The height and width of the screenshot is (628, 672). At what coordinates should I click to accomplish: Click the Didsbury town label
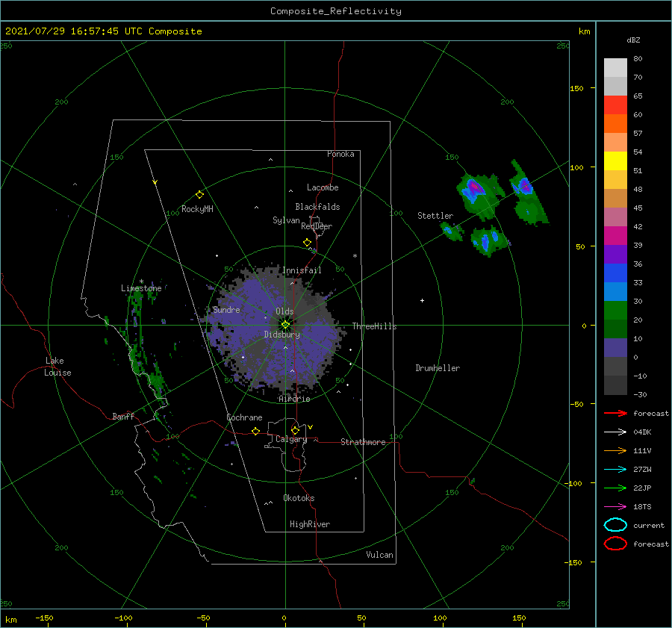click(281, 335)
